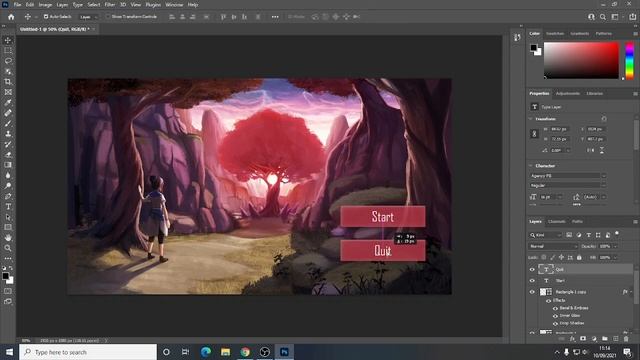Open the Filter menu
Viewport: 640px width, 360px height.
point(110,5)
